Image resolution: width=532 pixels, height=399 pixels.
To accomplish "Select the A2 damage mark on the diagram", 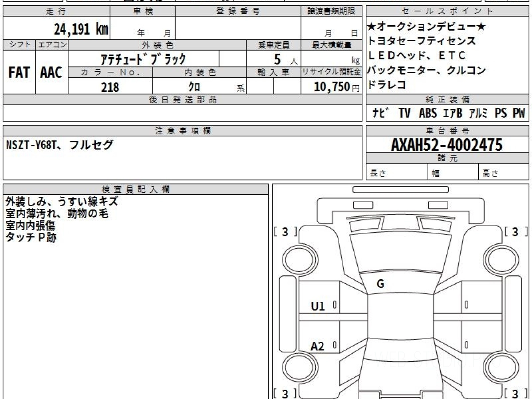I will click(x=318, y=346).
